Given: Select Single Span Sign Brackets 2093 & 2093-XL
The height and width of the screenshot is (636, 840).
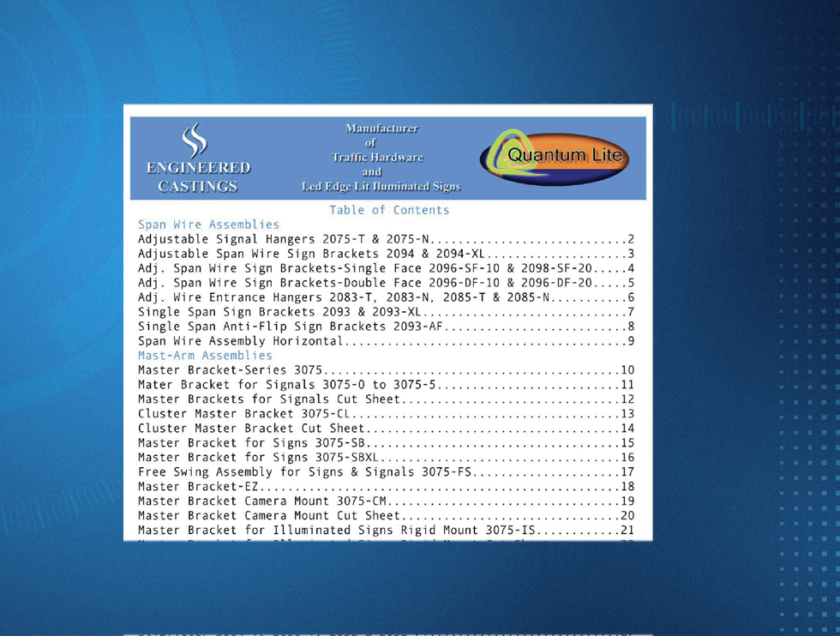Looking at the screenshot, I should pos(387,312).
